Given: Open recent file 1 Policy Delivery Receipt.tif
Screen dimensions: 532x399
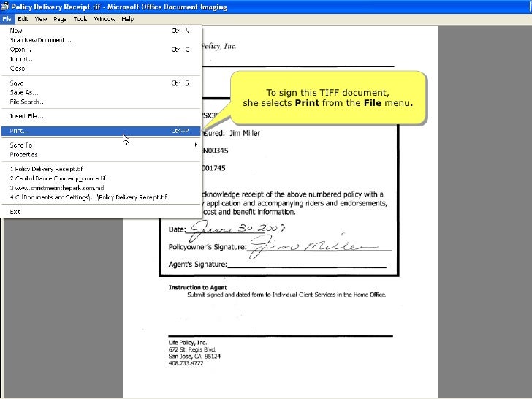Looking at the screenshot, I should 101,169.
